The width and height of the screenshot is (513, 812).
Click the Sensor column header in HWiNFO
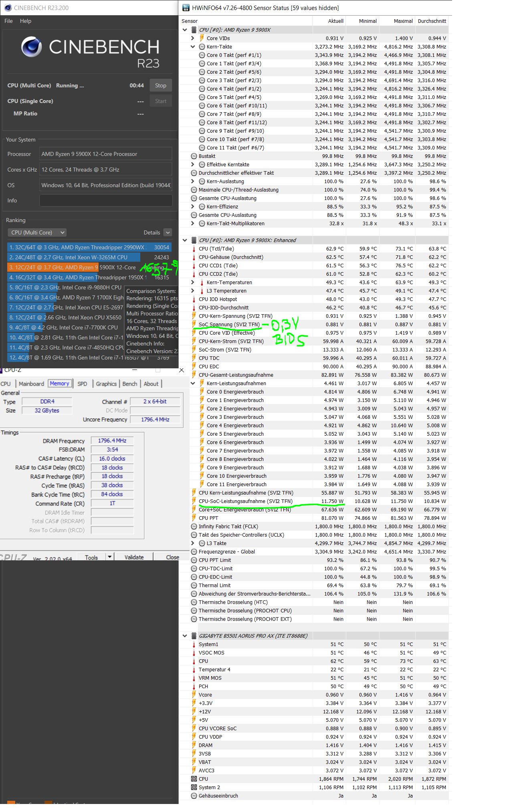click(x=246, y=21)
